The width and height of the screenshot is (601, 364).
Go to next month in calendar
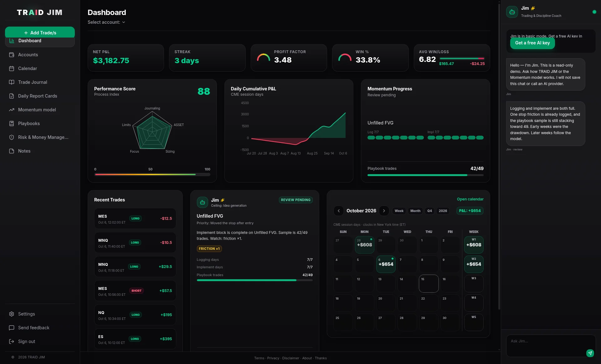click(x=384, y=211)
